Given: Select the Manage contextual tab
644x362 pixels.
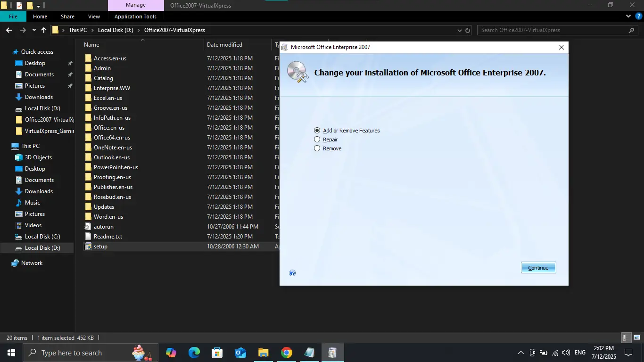Looking at the screenshot, I should [136, 5].
